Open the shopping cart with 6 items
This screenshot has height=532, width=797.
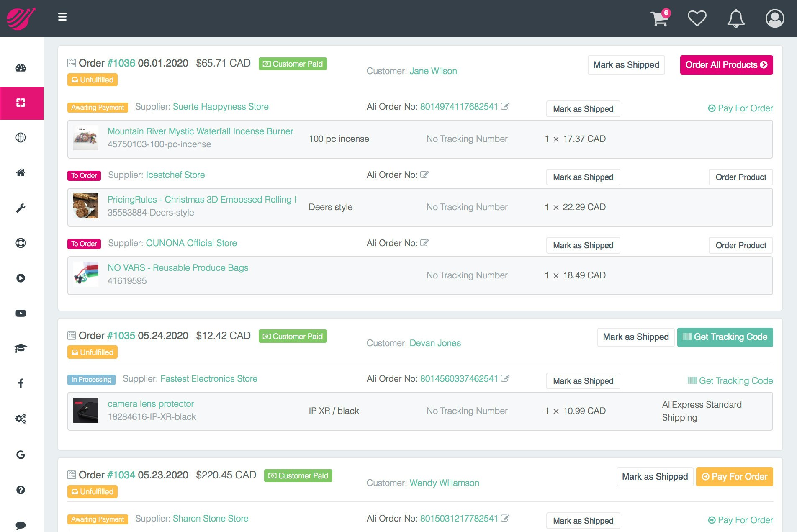coord(660,18)
